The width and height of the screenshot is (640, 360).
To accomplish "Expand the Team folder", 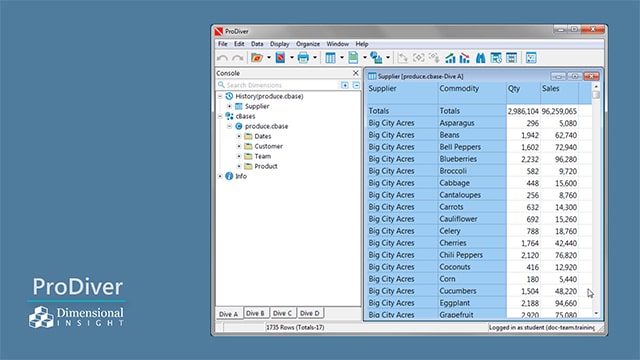I will (239, 156).
